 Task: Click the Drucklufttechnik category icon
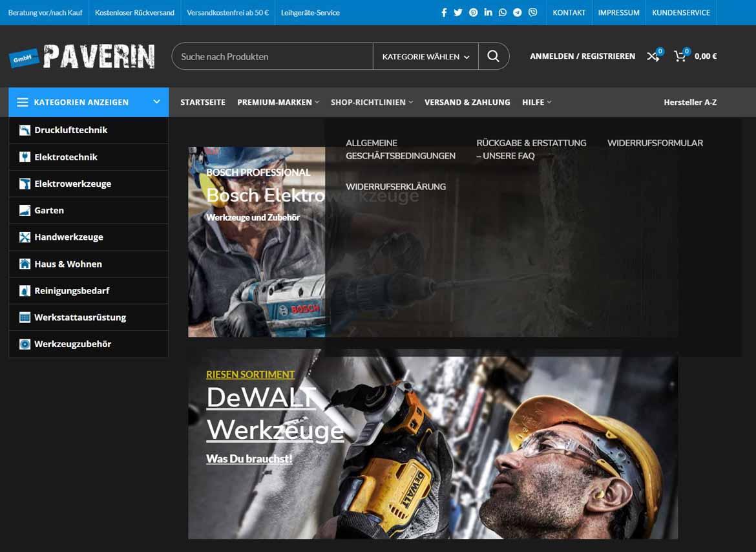25,130
